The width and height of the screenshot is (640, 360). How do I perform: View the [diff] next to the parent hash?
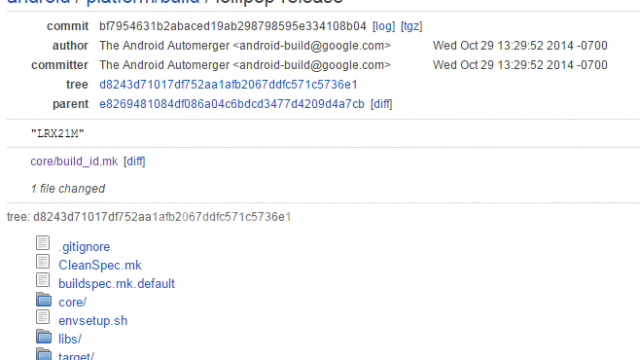tap(381, 104)
